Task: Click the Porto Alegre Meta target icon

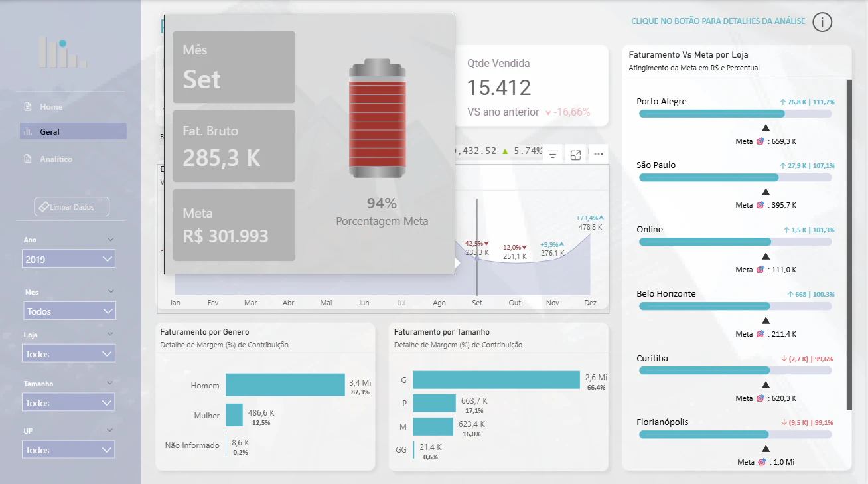Action: click(x=760, y=141)
